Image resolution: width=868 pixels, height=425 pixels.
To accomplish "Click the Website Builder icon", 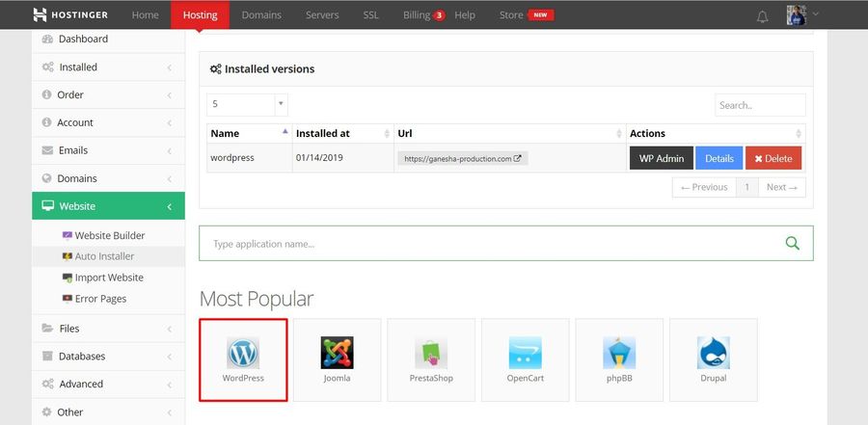I will pyautogui.click(x=67, y=235).
